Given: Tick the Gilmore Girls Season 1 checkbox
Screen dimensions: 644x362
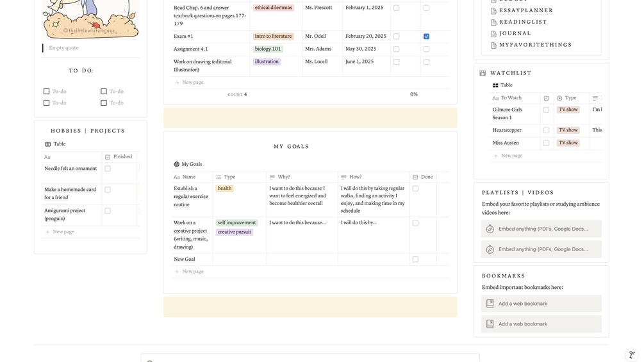Looking at the screenshot, I should [546, 110].
